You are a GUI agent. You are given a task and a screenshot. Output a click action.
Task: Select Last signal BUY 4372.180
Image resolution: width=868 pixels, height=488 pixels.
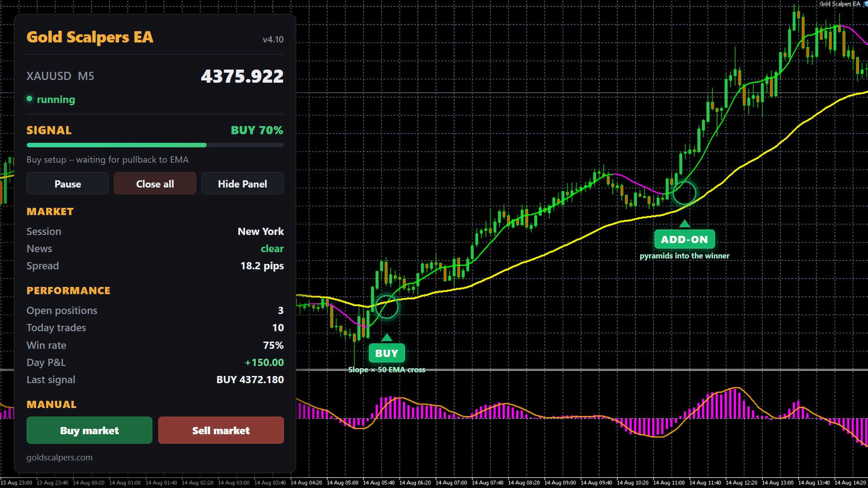[250, 380]
